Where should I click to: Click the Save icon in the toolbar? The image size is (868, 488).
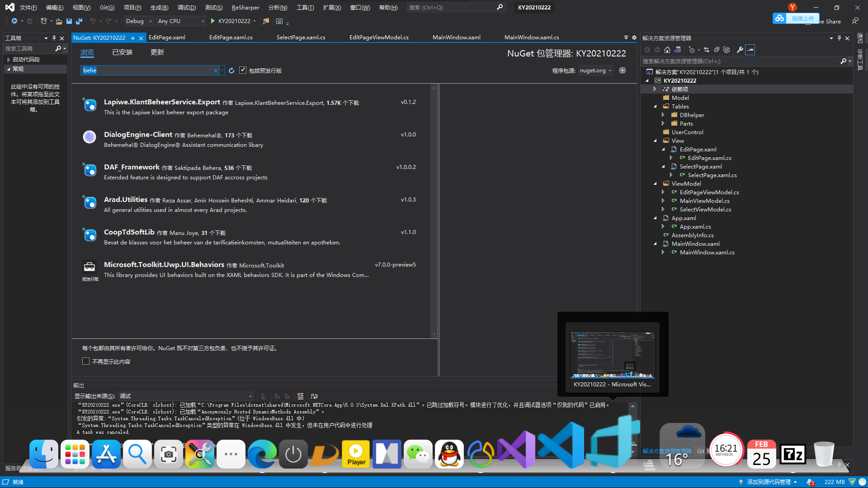coord(69,21)
